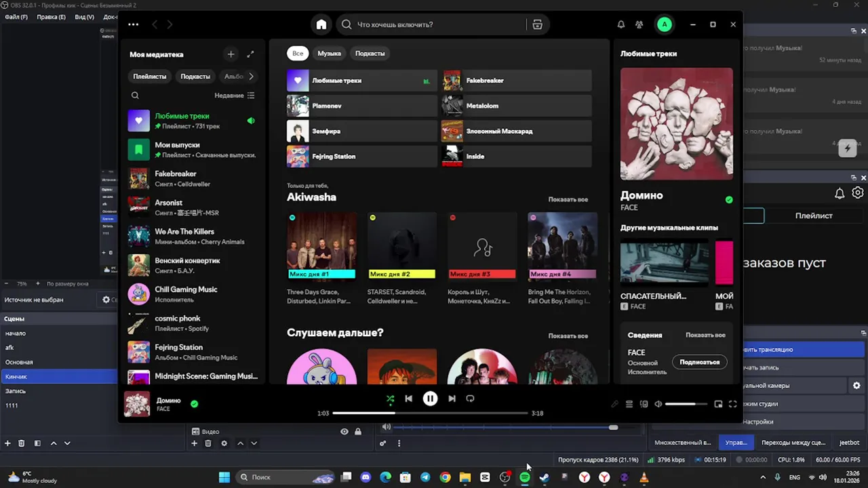
Task: Toggle repeat in the Spotify player
Action: tap(470, 399)
